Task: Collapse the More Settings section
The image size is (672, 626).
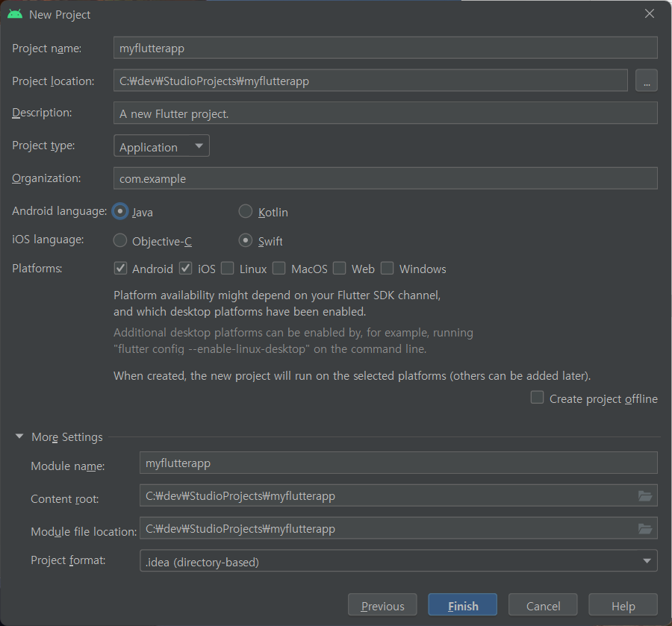Action: (x=19, y=436)
